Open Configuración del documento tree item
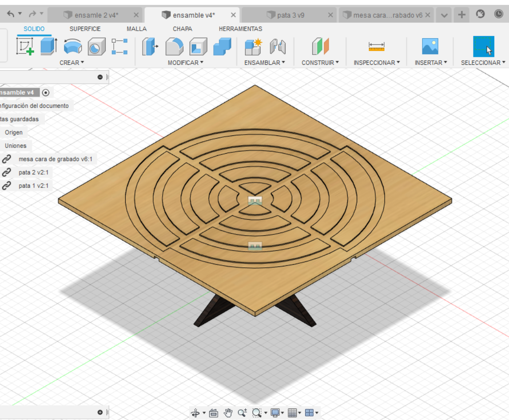Image resolution: width=509 pixels, height=420 pixels. click(34, 106)
